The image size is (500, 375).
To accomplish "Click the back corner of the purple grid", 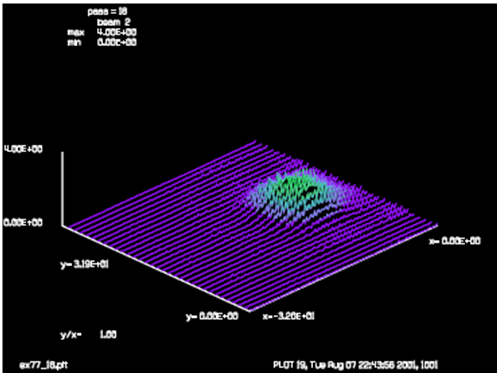I will 255,141.
